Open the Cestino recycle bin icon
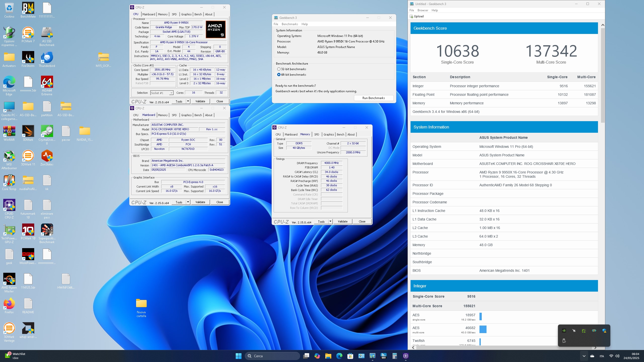The image size is (644, 362). (9, 10)
